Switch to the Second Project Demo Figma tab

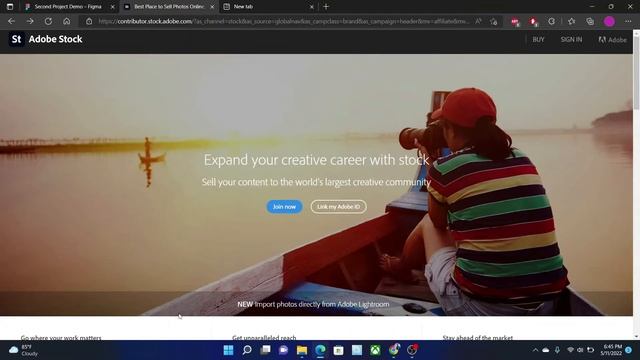[x=68, y=7]
